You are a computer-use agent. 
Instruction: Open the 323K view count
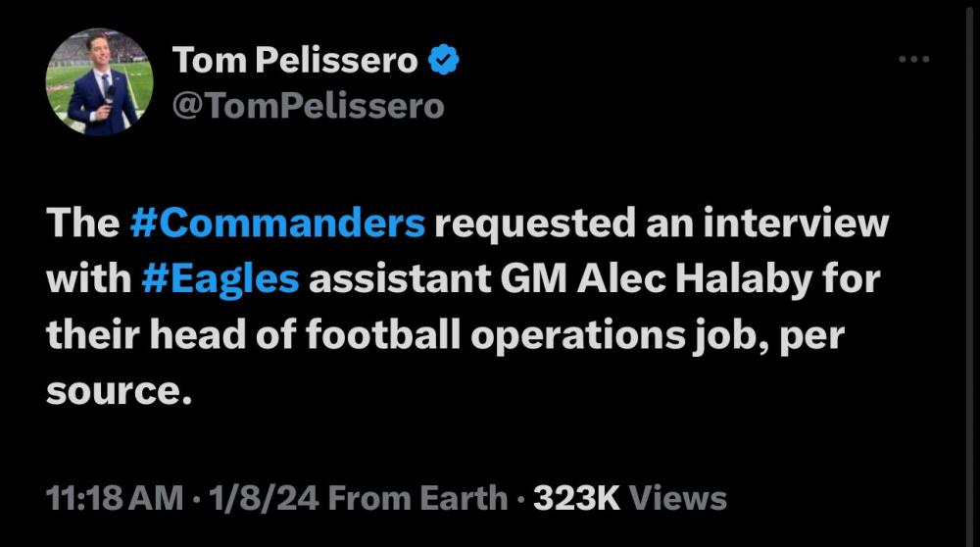point(575,498)
